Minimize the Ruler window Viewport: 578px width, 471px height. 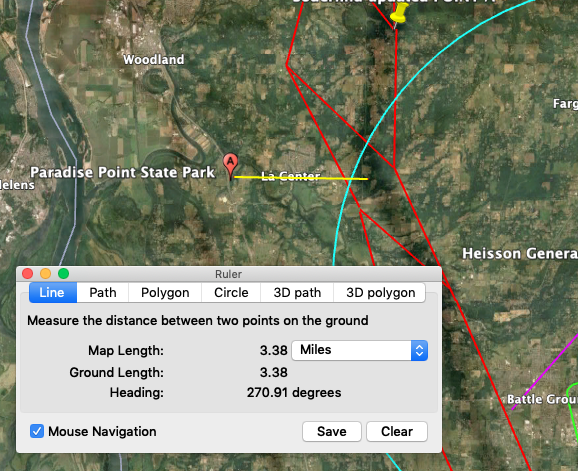tap(46, 273)
